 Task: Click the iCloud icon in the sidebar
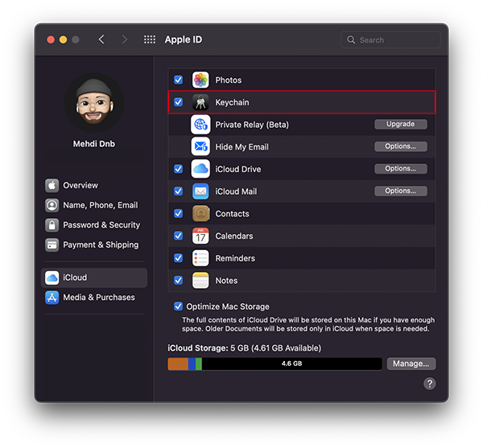click(x=52, y=277)
